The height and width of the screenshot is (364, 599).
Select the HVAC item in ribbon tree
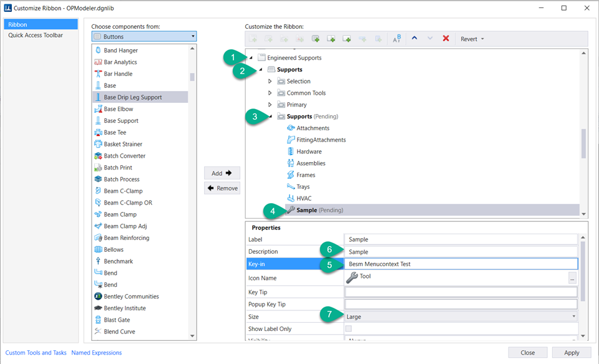(304, 198)
